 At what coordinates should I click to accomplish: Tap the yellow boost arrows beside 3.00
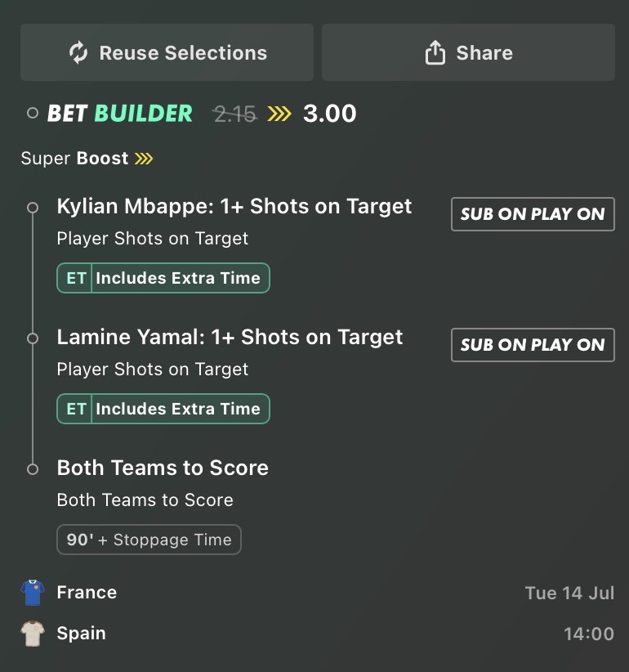coord(279,114)
